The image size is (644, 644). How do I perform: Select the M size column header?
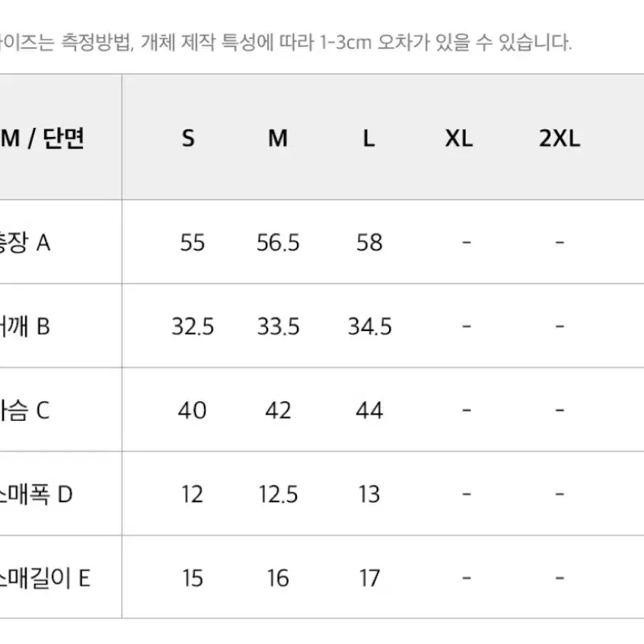pos(278,139)
